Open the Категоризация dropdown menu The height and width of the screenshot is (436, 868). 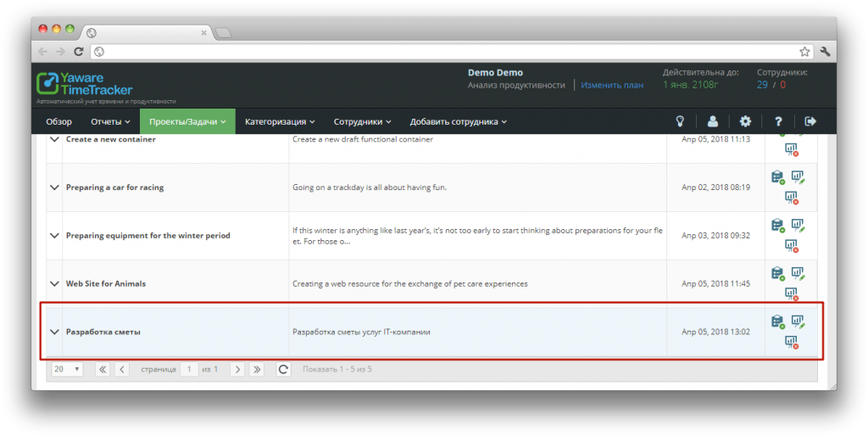coord(280,121)
